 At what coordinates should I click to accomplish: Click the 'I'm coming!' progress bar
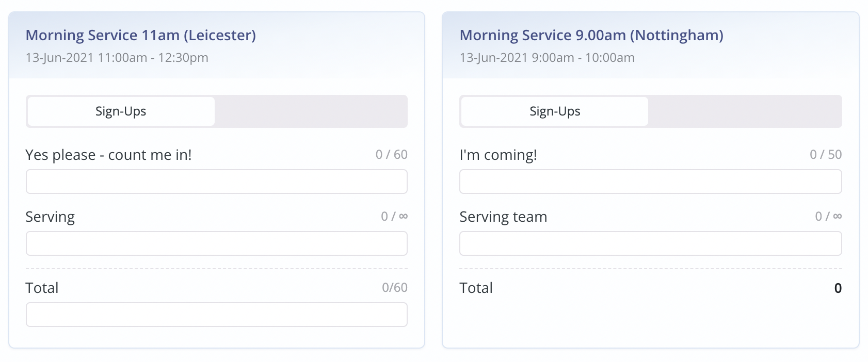(650, 182)
